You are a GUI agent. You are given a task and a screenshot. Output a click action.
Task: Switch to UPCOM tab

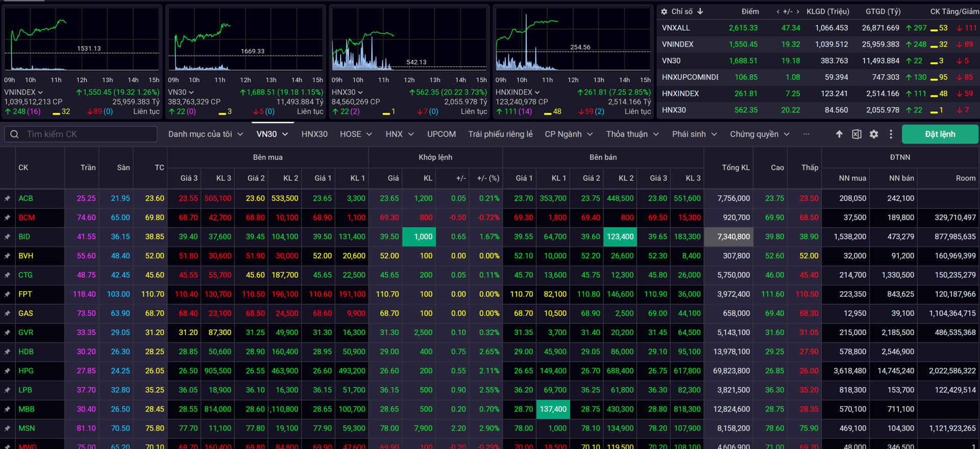[x=442, y=134]
